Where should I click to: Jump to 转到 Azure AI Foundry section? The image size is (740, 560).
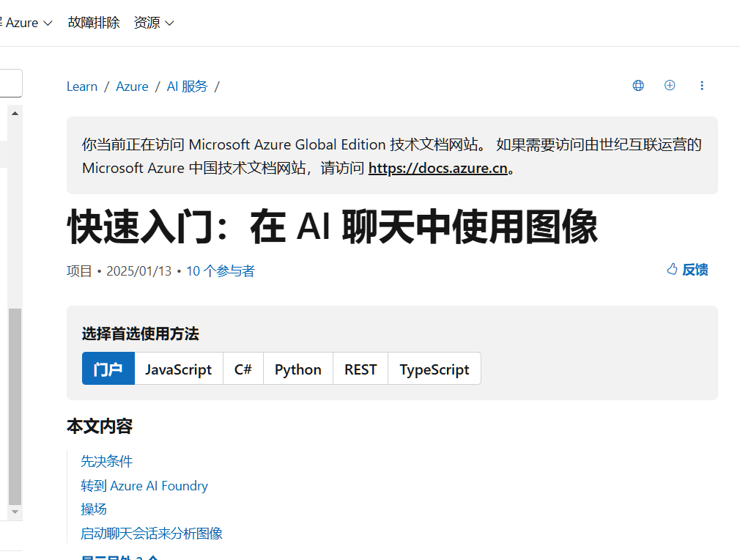(144, 485)
